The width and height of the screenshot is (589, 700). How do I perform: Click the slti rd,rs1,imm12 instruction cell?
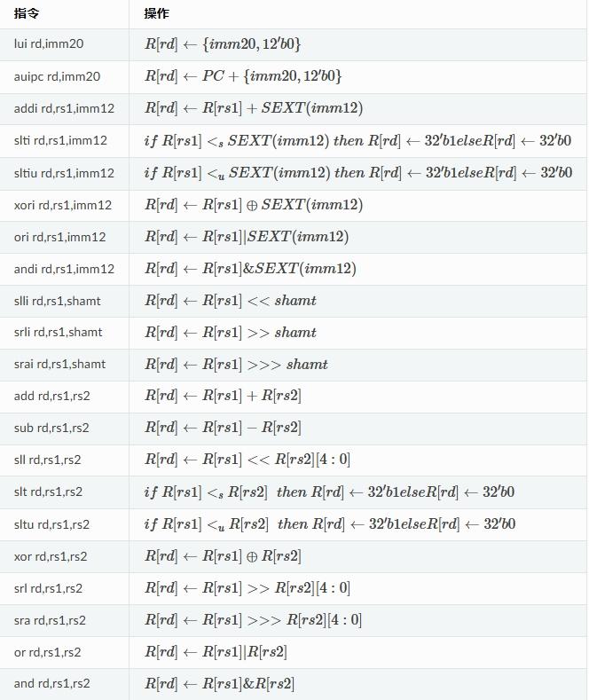pyautogui.click(x=60, y=140)
